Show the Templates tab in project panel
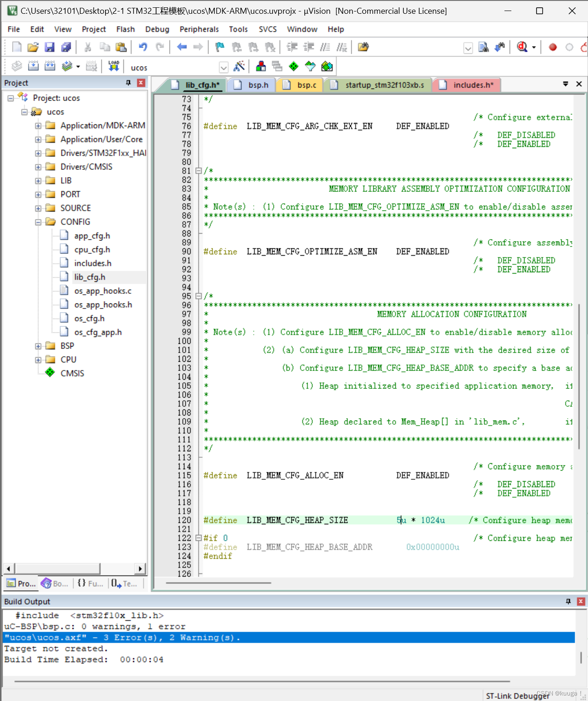Viewport: 588px width, 701px height. [x=124, y=583]
